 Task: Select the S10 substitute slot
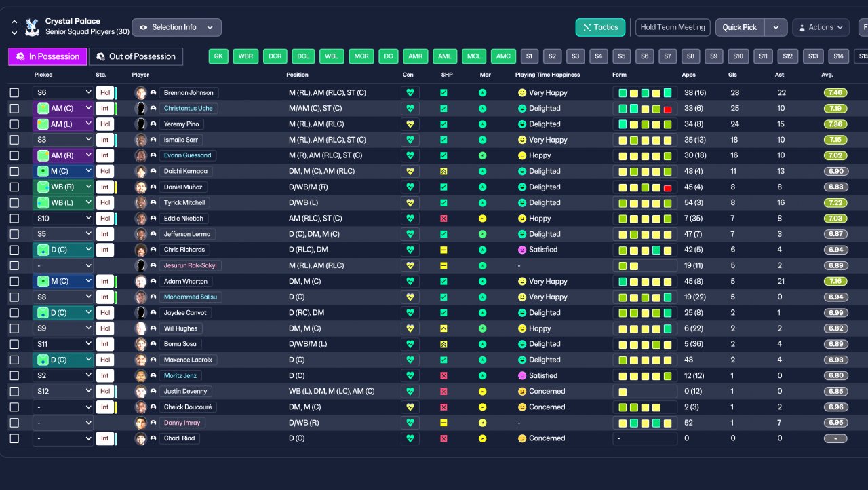coord(738,56)
